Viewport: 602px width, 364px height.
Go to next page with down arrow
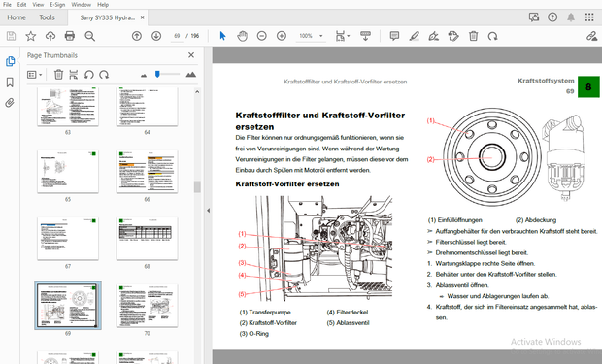(x=156, y=36)
